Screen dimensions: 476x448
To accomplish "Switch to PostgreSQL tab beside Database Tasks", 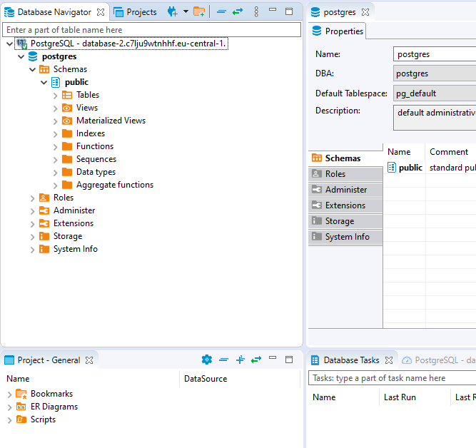I will [x=439, y=360].
